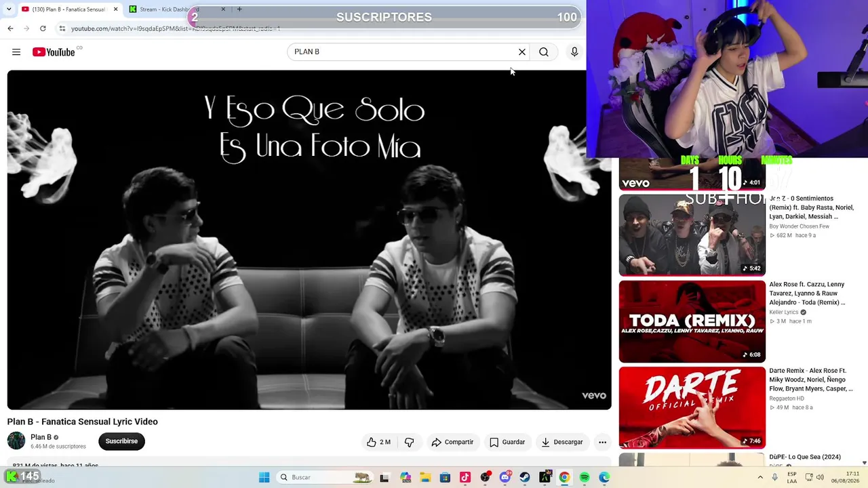Launch Copilot from the taskbar
This screenshot has height=488, width=868.
pyautogui.click(x=406, y=477)
